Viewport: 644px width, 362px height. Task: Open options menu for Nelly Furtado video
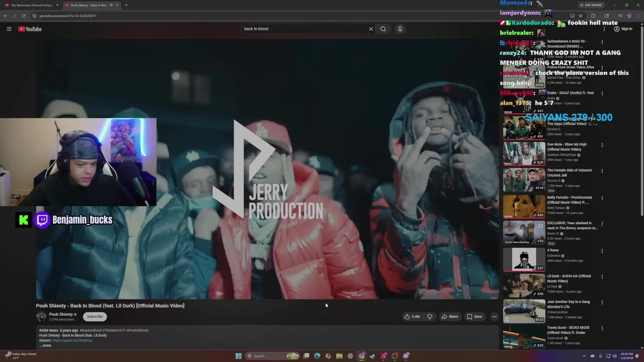coord(602,198)
